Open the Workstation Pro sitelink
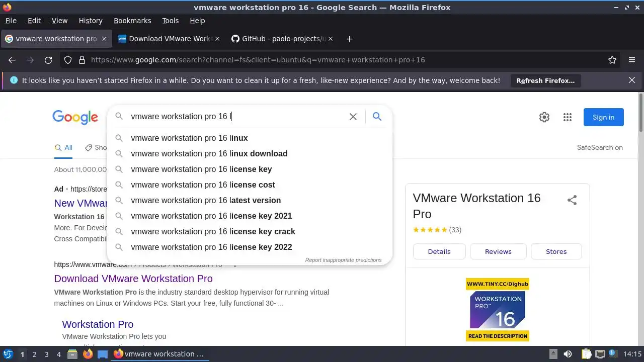This screenshot has width=644, height=362. click(98, 324)
